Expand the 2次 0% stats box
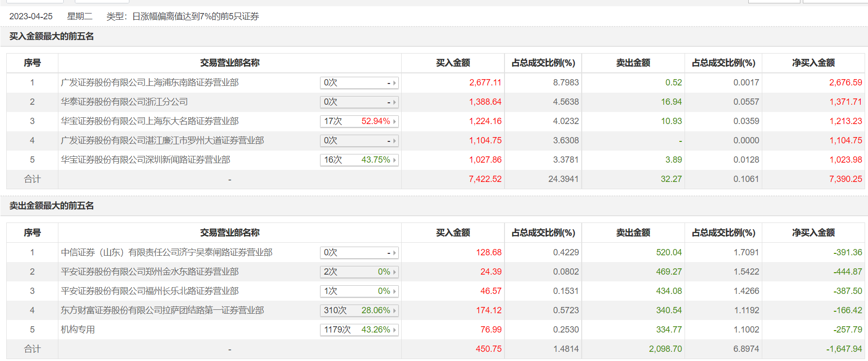Viewport: 868px width, 361px height. (x=359, y=272)
